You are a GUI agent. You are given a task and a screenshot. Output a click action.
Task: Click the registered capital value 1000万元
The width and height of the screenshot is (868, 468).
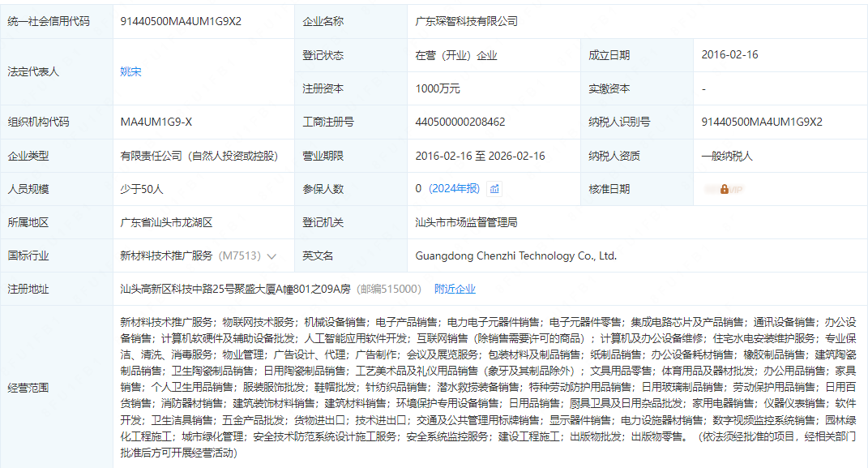click(438, 88)
